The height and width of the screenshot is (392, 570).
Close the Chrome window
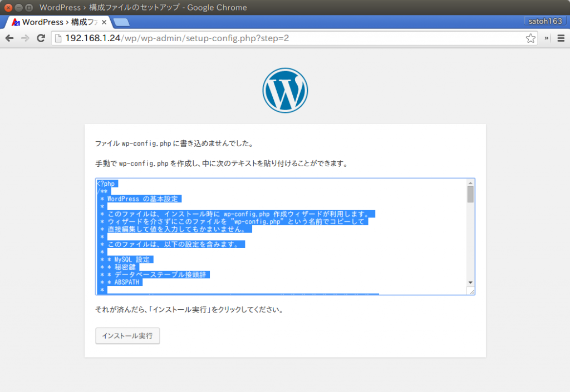point(8,7)
